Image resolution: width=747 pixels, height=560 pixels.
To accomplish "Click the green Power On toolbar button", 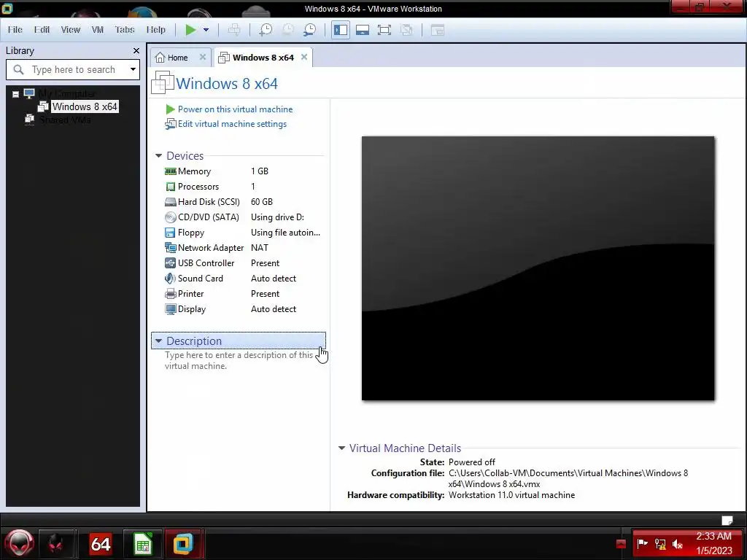I will (190, 30).
